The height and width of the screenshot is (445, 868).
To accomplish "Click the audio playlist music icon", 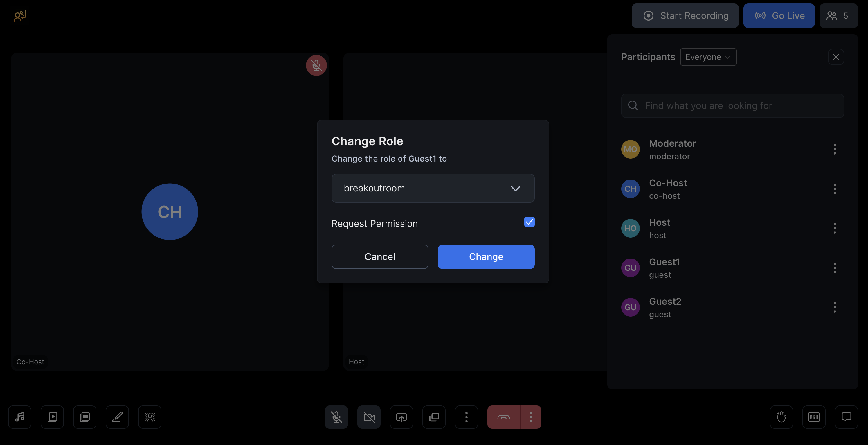I will pyautogui.click(x=20, y=417).
